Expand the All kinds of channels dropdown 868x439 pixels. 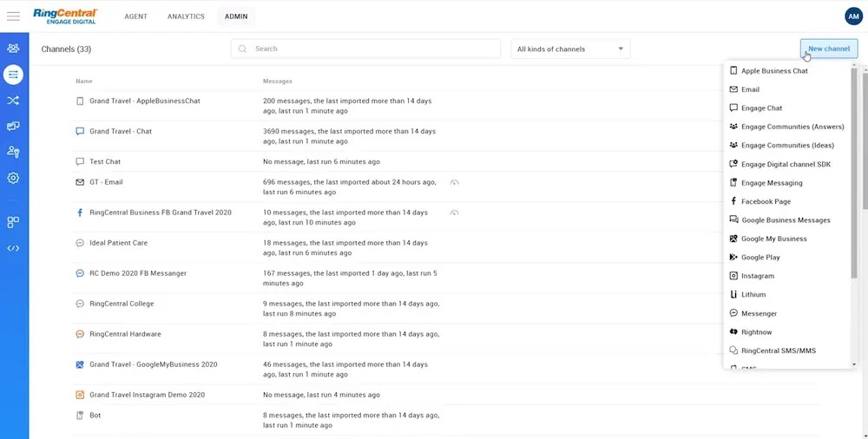pyautogui.click(x=570, y=49)
